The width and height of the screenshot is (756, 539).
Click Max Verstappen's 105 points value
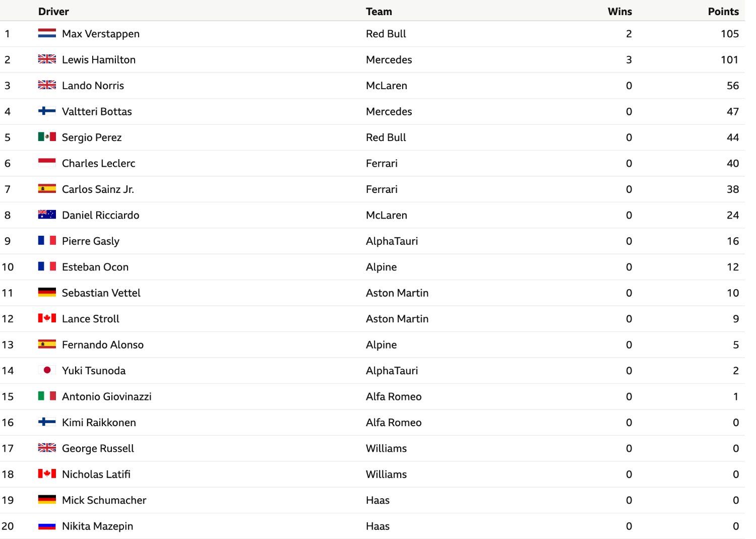pyautogui.click(x=730, y=34)
